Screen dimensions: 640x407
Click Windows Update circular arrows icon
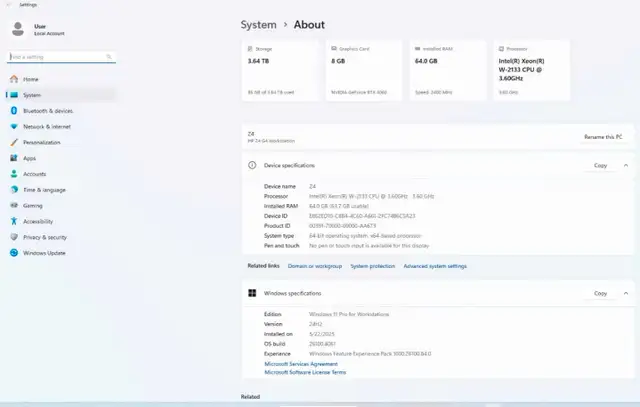pyautogui.click(x=14, y=253)
